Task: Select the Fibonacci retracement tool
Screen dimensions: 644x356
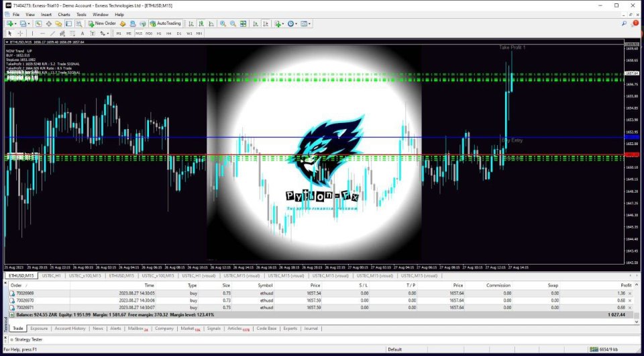Action: pyautogui.click(x=72, y=34)
